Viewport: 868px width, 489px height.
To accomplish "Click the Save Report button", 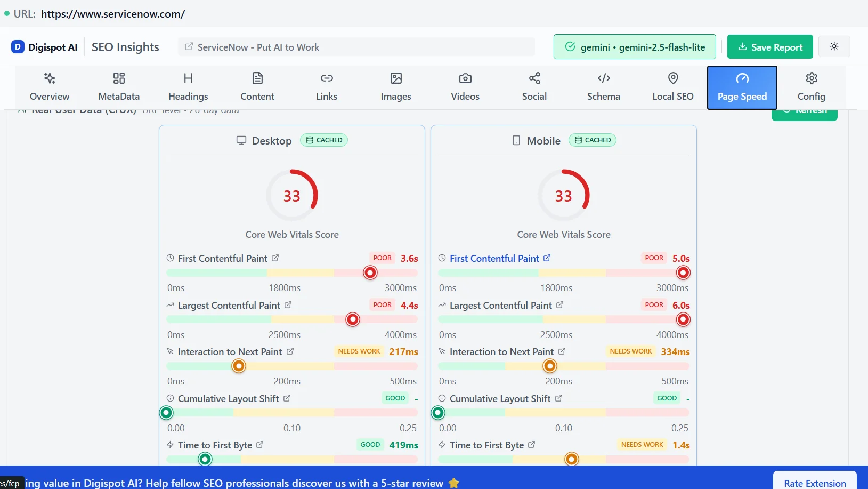I will click(x=769, y=46).
